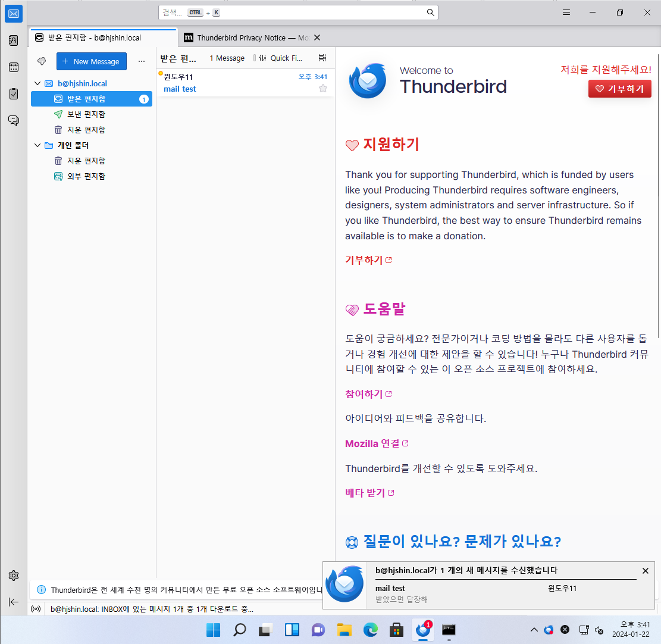Star the 'mail test' message

(x=323, y=88)
